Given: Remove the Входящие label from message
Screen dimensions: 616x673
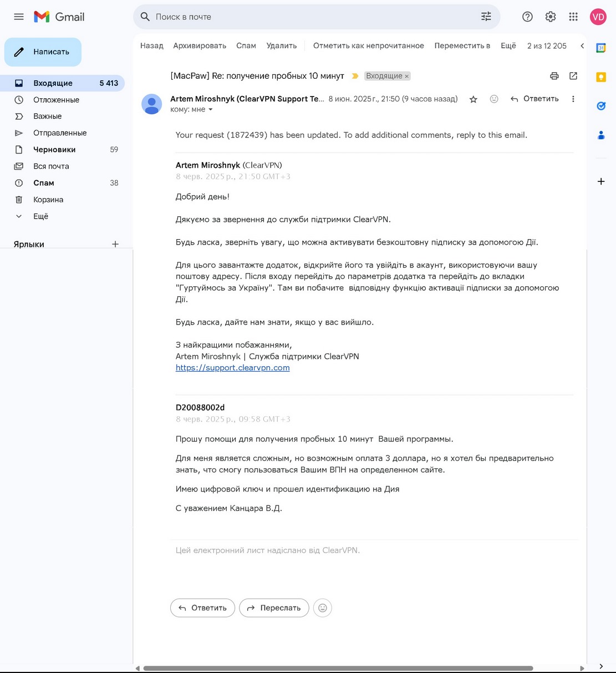Looking at the screenshot, I should [406, 77].
